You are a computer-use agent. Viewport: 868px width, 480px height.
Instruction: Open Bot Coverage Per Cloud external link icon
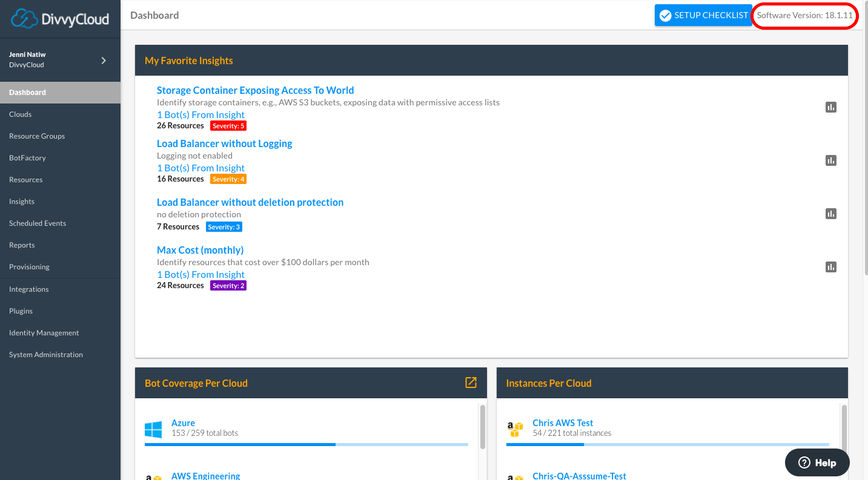(471, 383)
